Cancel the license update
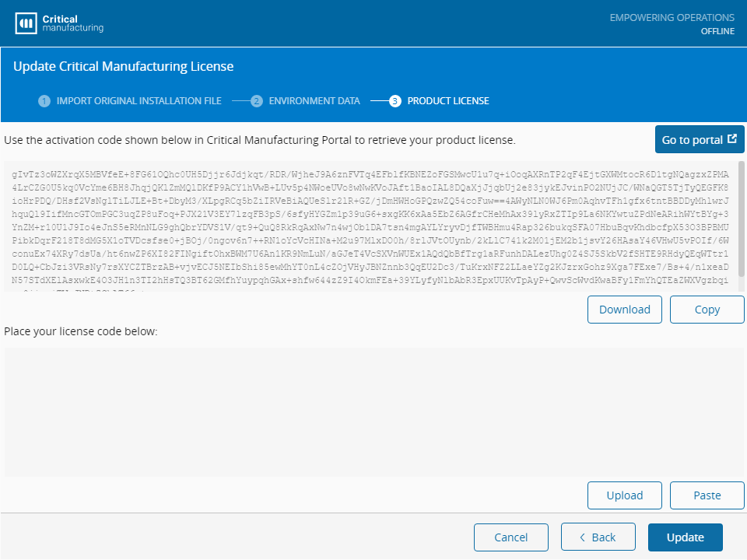 click(x=510, y=537)
